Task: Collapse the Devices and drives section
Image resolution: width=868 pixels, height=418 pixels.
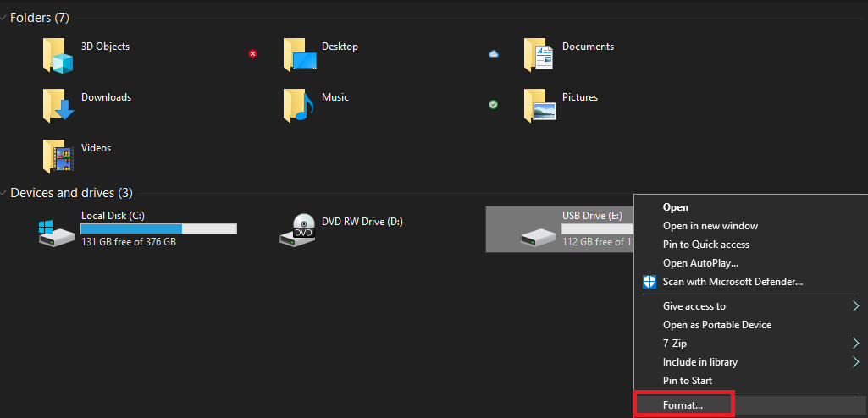Action: point(5,193)
